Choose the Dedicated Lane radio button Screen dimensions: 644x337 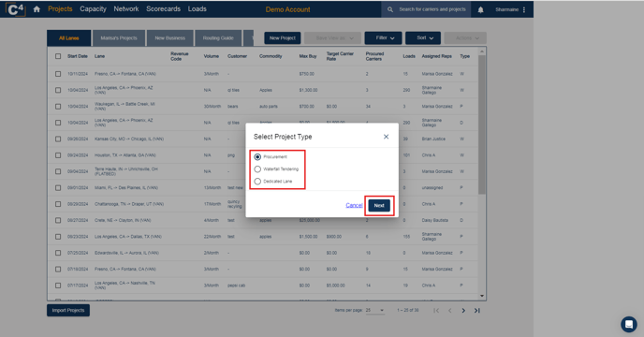[257, 182]
